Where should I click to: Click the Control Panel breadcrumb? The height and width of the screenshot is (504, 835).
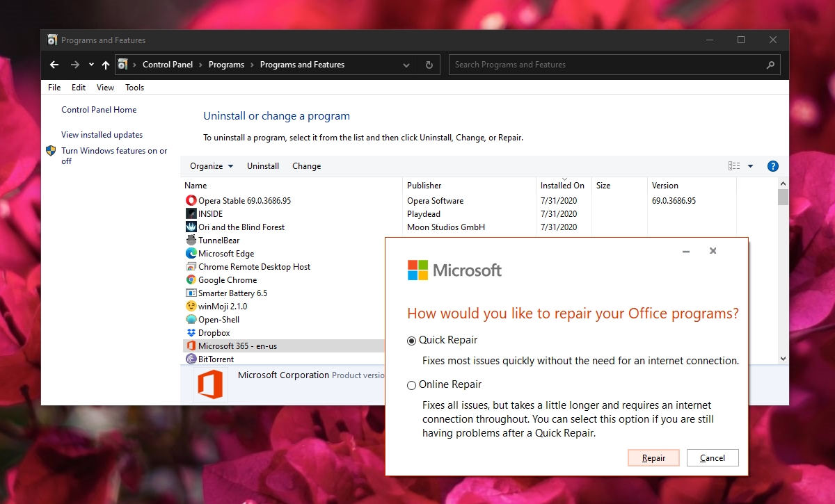click(x=168, y=65)
